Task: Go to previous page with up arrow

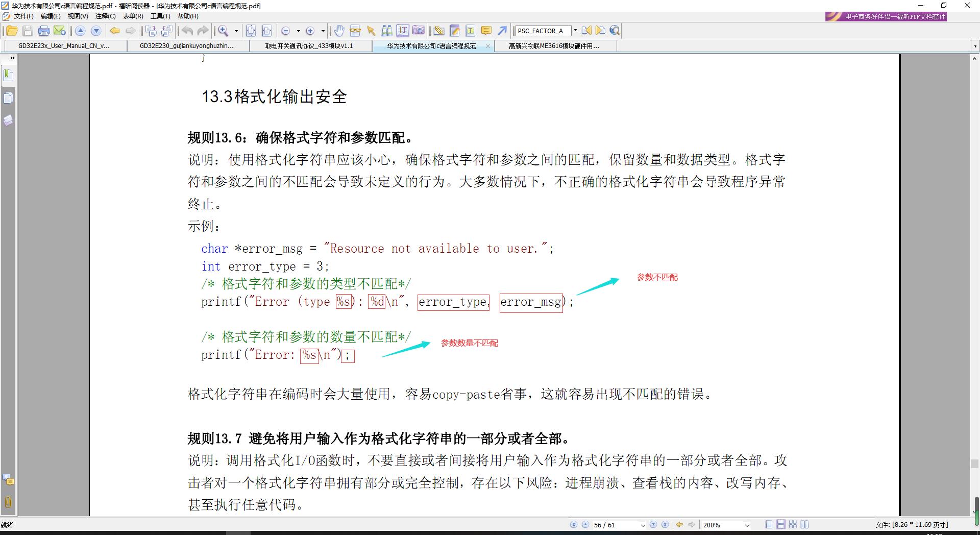Action: click(x=585, y=524)
